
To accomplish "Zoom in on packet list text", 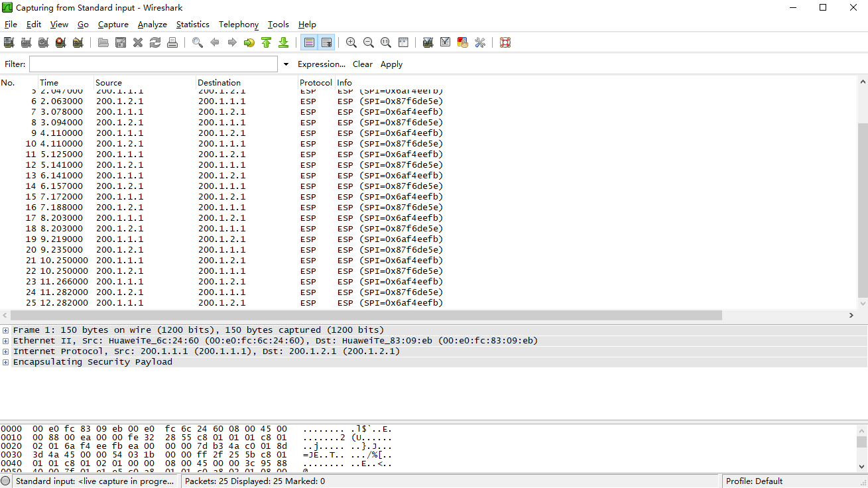I will point(351,42).
